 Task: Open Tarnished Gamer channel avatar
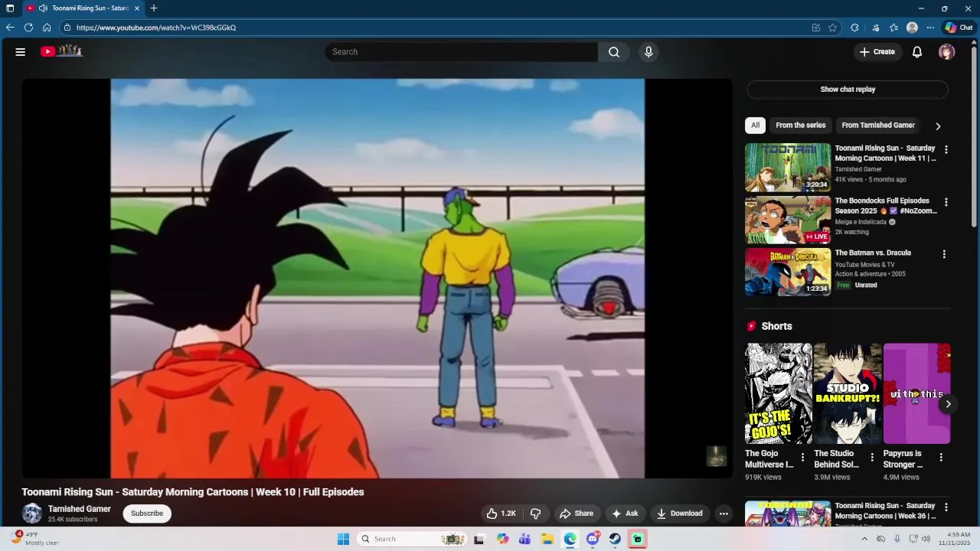32,514
